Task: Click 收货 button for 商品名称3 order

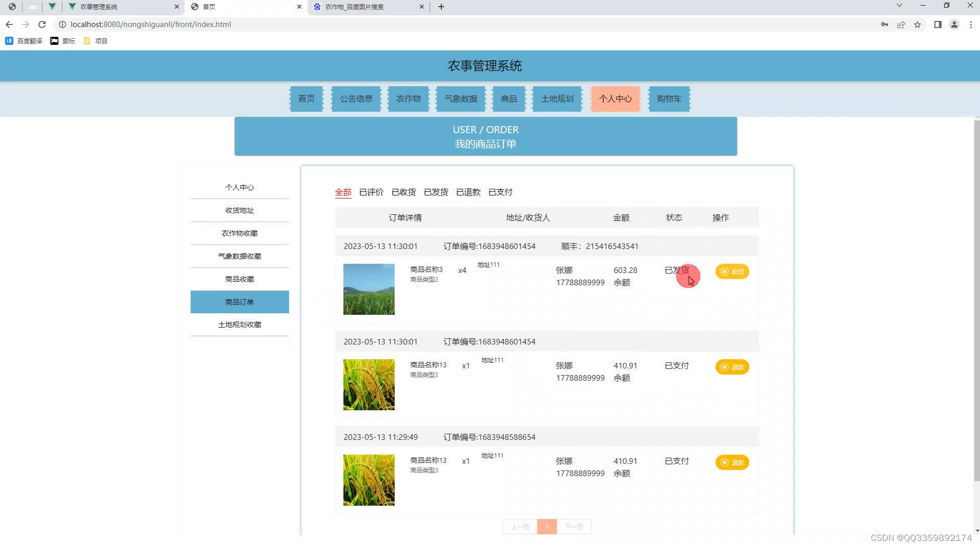Action: coord(732,271)
